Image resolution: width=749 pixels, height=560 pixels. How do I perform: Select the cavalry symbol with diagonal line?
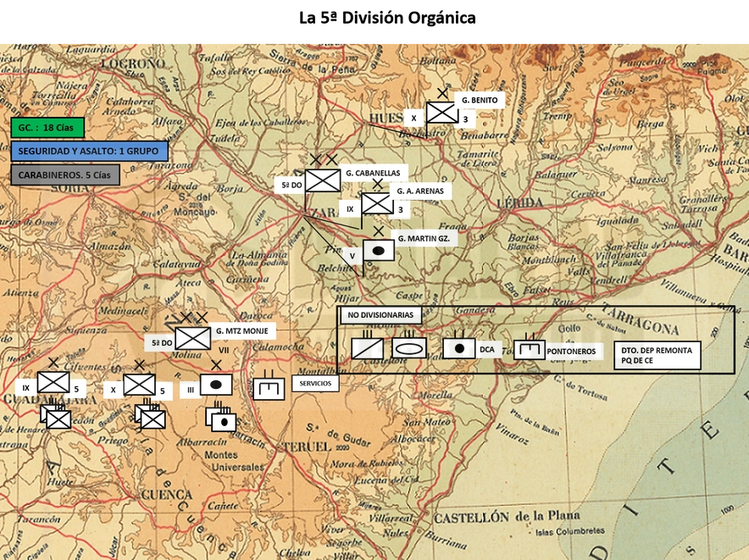(367, 348)
